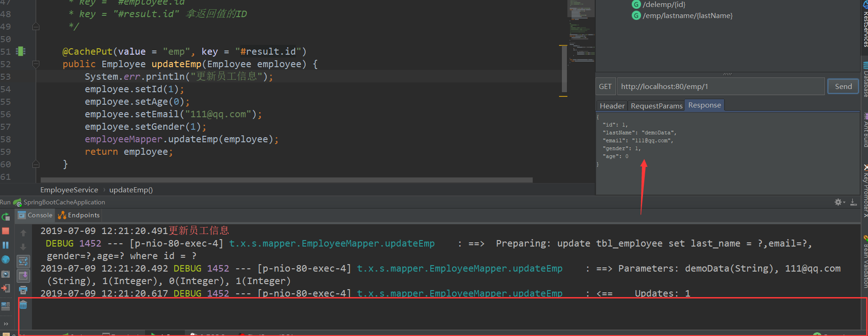Image resolution: width=868 pixels, height=336 pixels.
Task: Click the up arrow in console toolbar
Action: coord(23,233)
